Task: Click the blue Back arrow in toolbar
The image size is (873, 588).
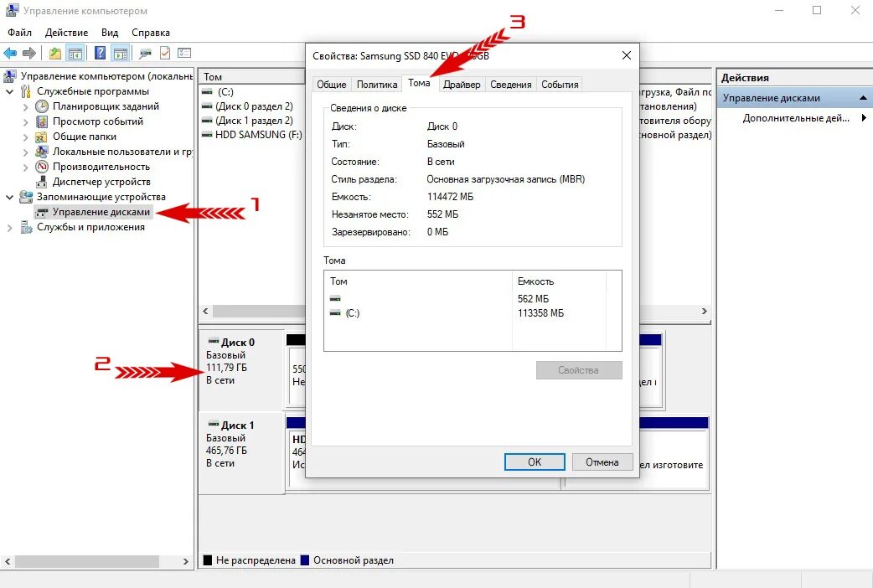Action: click(10, 54)
